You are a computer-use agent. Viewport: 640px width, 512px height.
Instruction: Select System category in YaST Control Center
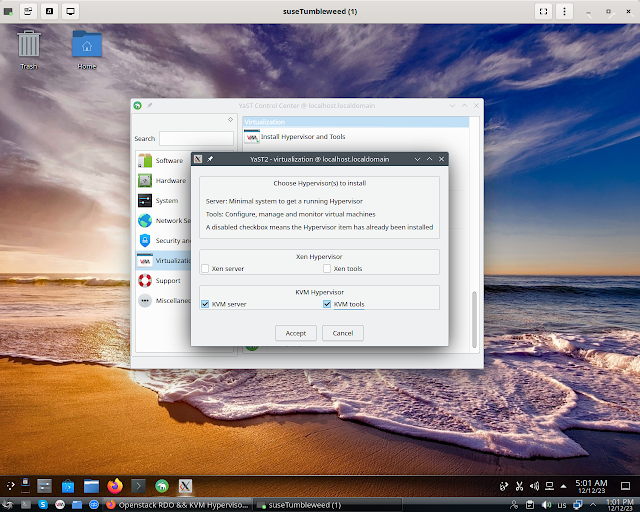tap(163, 200)
